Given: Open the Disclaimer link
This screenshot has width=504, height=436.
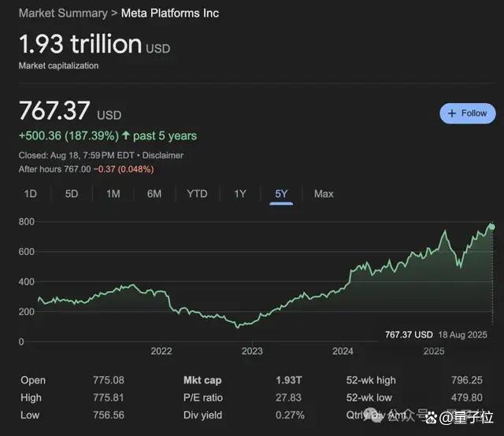Looking at the screenshot, I should coord(163,156).
